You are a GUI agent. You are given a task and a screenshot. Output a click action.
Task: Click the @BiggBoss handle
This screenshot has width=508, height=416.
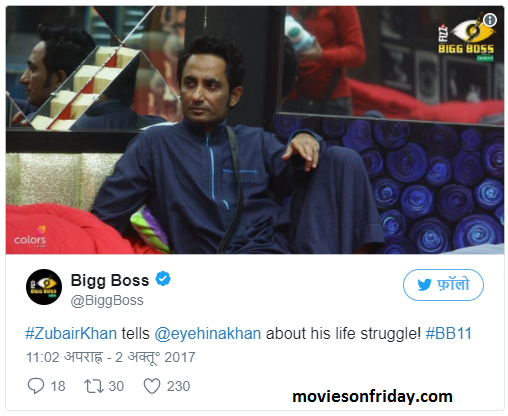(107, 300)
